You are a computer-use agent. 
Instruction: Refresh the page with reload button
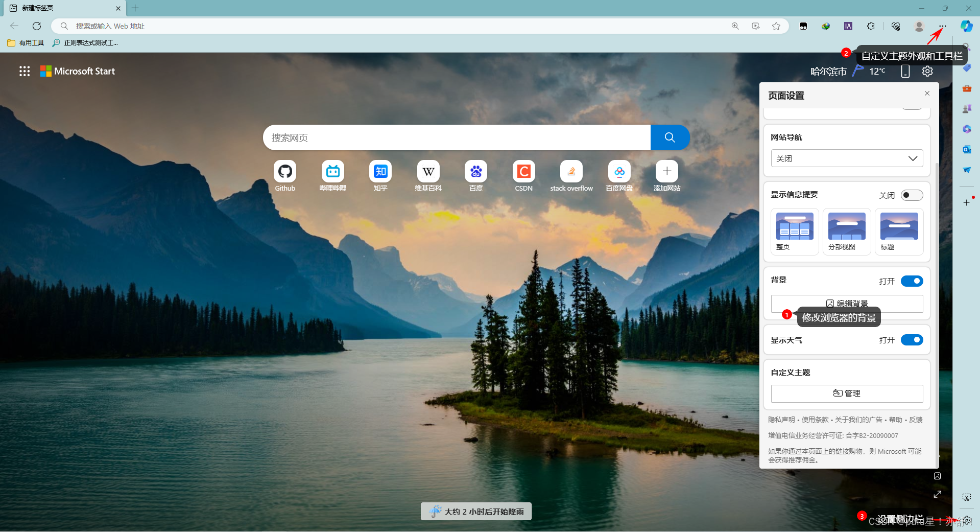pyautogui.click(x=37, y=26)
